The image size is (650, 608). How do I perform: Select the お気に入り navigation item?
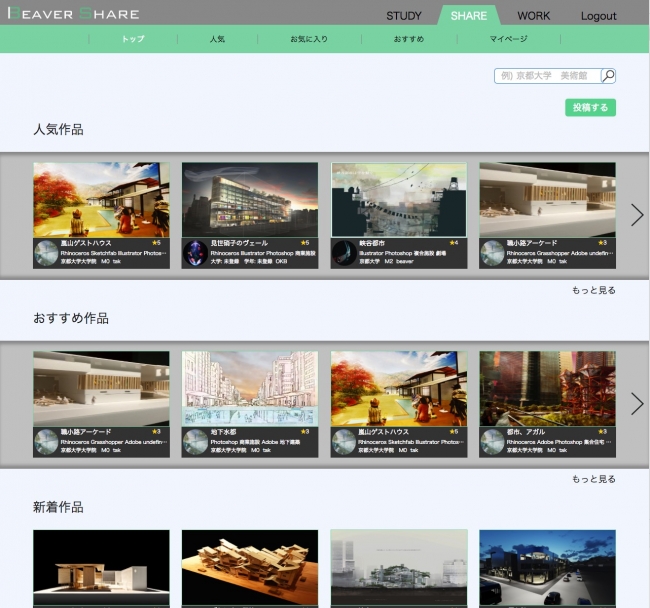tap(308, 39)
